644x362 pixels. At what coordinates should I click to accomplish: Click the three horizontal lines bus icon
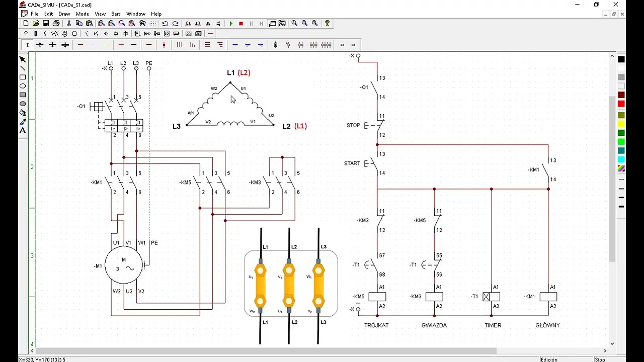click(207, 45)
